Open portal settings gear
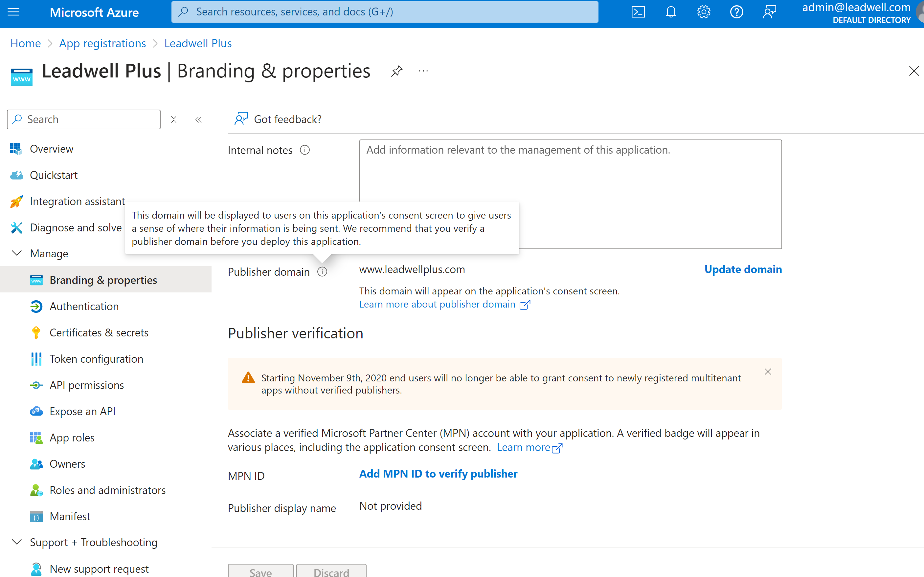Viewport: 924px width, 577px height. click(704, 12)
